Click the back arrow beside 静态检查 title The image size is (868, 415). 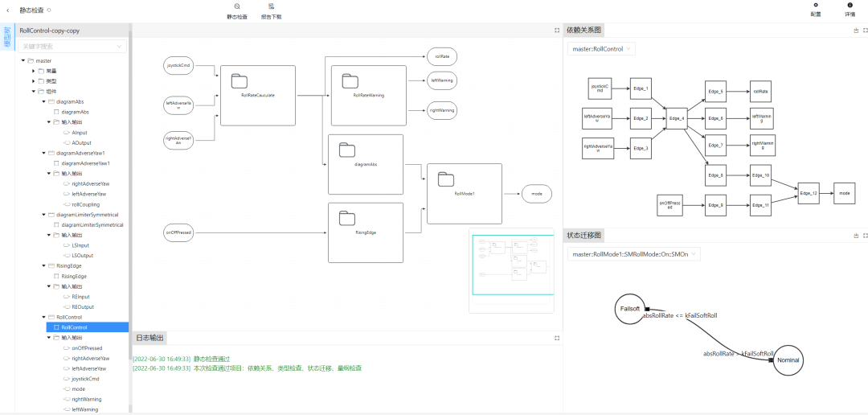coord(9,10)
